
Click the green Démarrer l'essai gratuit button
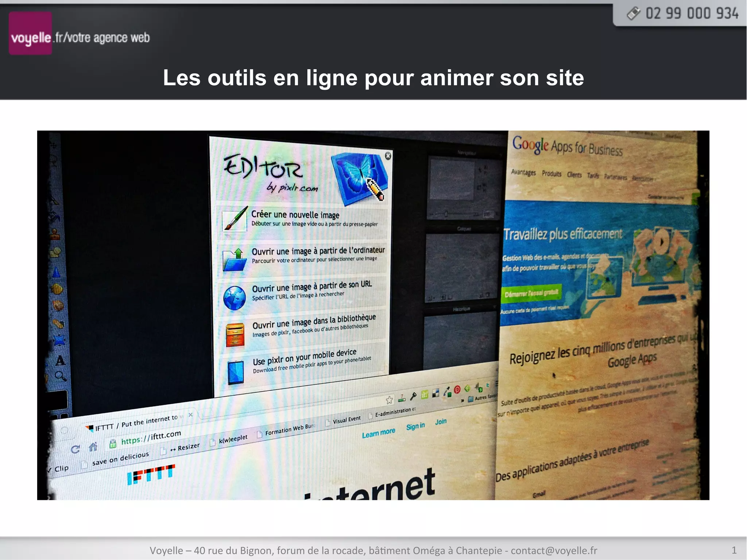click(531, 293)
